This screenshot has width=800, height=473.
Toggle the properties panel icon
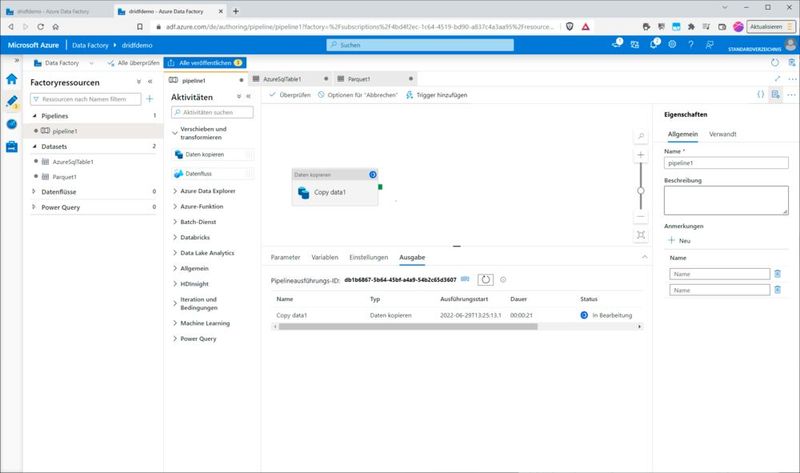776,94
